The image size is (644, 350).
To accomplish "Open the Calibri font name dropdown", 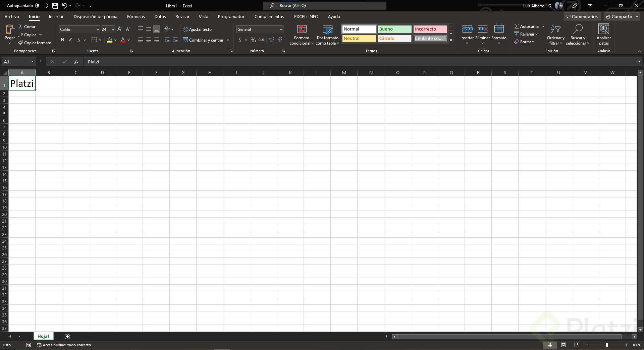I will pyautogui.click(x=98, y=30).
